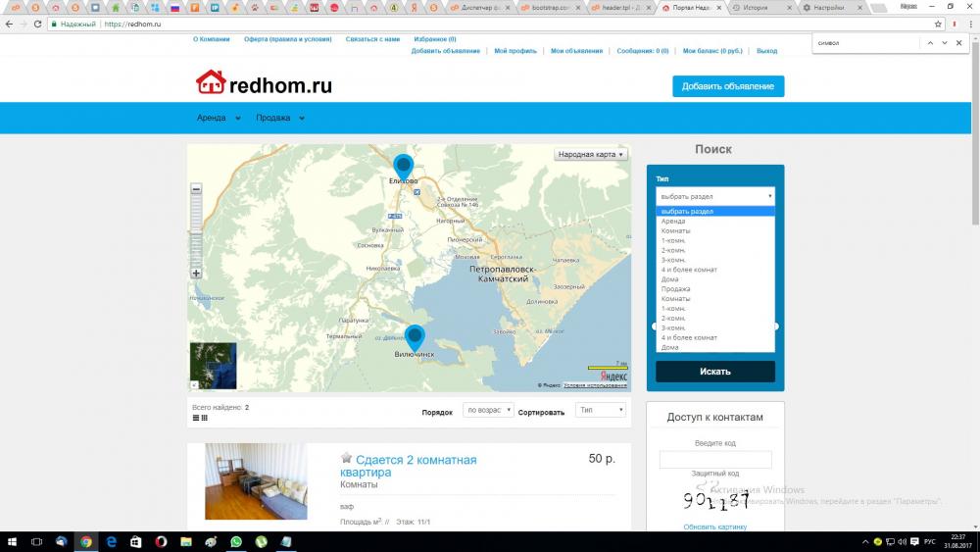
Task: Launch Opera from the taskbar
Action: point(161,542)
